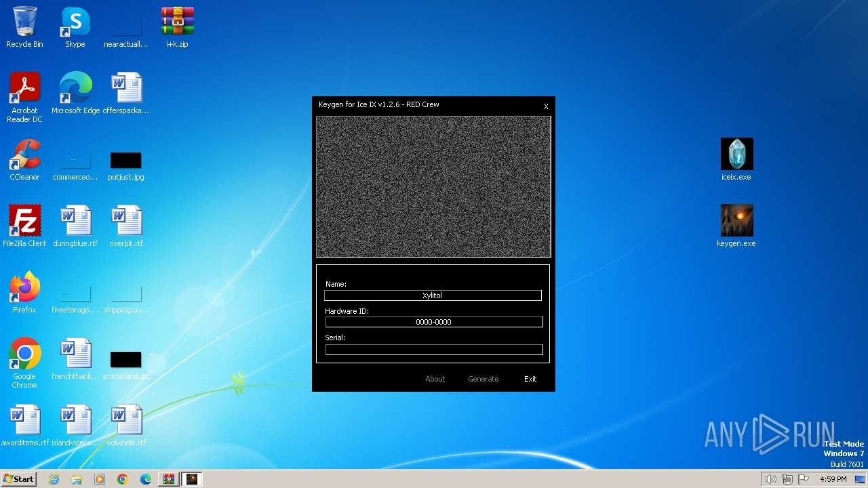Click the network tray icon
The height and width of the screenshot is (488, 868).
pos(787,479)
